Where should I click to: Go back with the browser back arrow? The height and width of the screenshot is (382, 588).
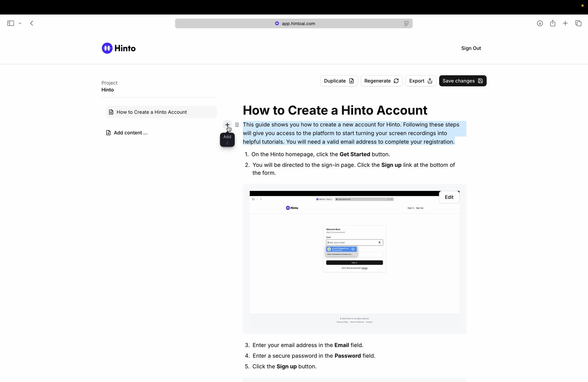pos(32,23)
